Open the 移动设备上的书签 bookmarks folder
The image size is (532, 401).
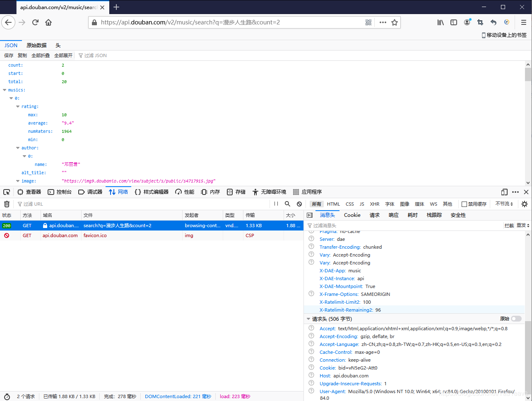[x=504, y=35]
